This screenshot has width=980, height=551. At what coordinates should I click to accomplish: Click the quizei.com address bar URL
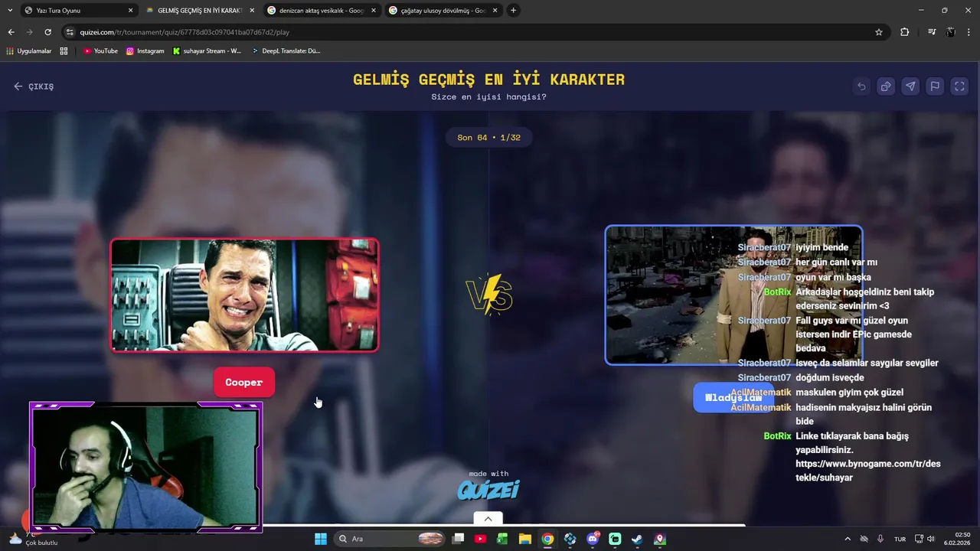(185, 32)
